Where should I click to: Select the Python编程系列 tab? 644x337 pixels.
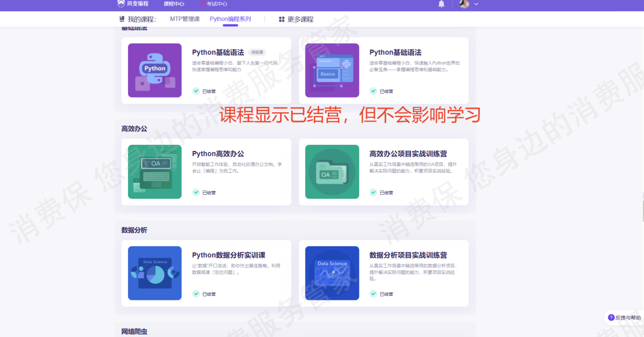click(x=230, y=19)
